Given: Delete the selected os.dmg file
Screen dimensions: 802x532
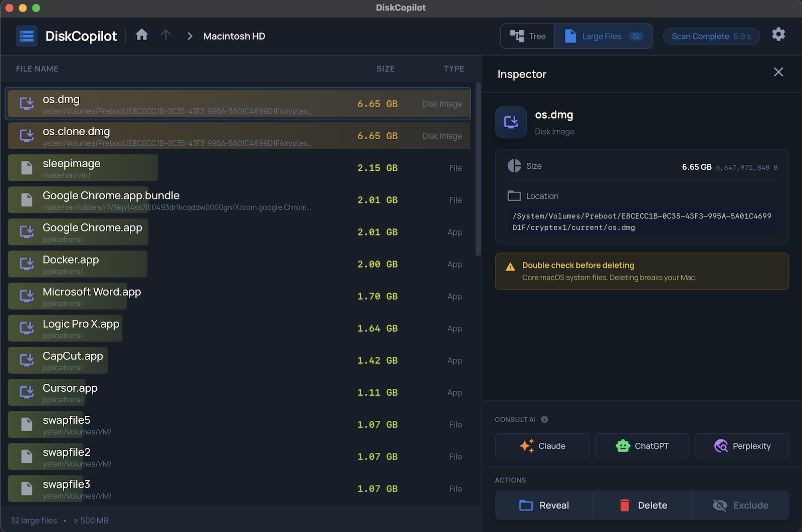Looking at the screenshot, I should point(642,505).
